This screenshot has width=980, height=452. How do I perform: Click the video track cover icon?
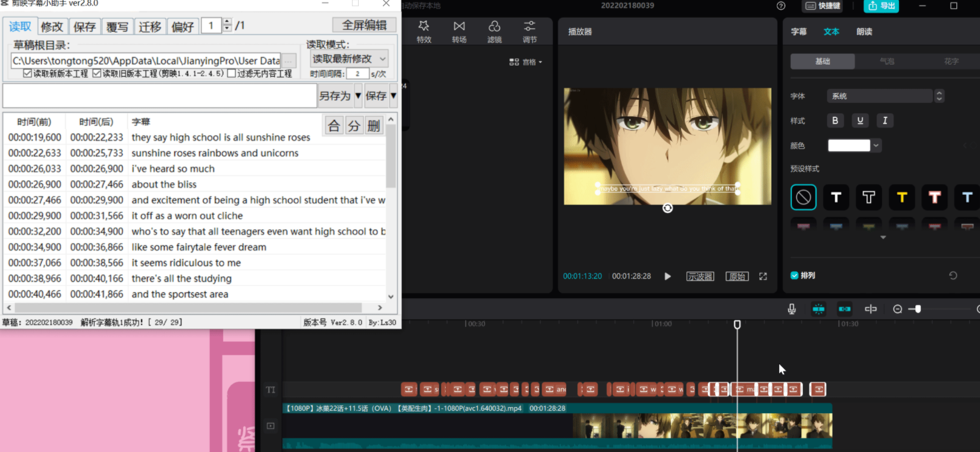coord(270,426)
